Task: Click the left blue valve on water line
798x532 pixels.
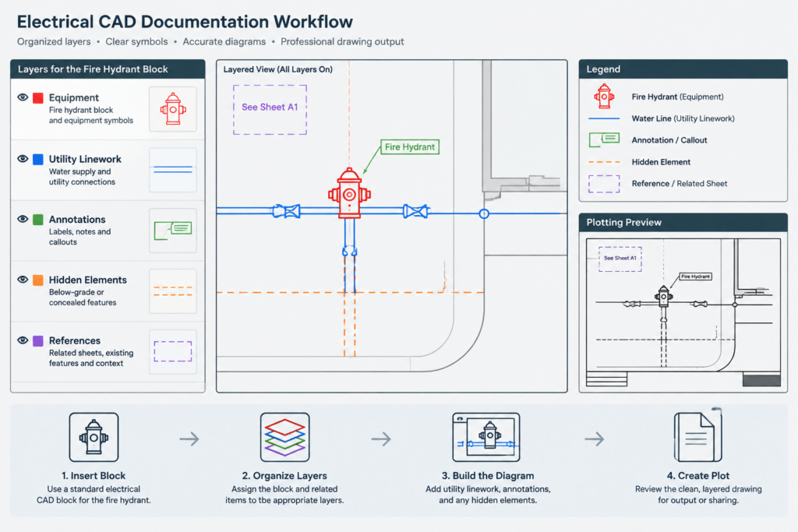Action: pos(286,210)
